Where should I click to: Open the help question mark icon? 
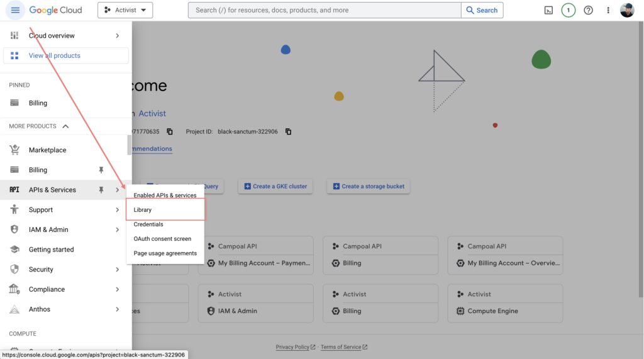click(589, 10)
